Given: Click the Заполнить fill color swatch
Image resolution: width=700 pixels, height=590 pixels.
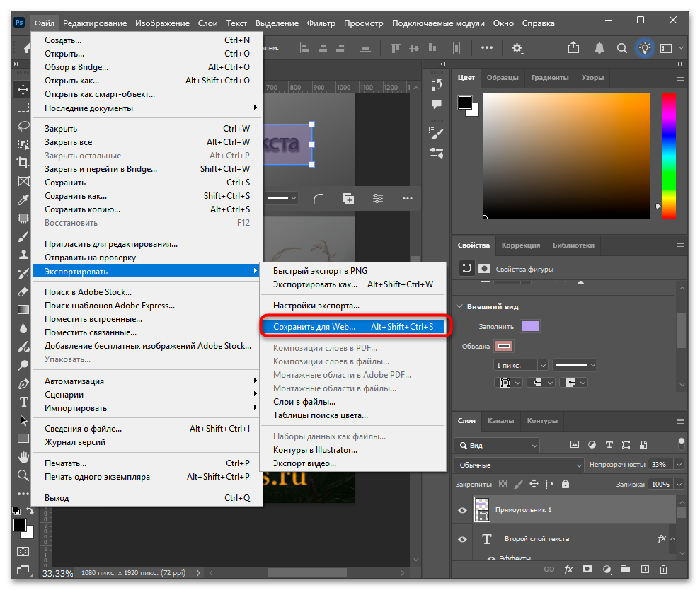Looking at the screenshot, I should pyautogui.click(x=530, y=326).
